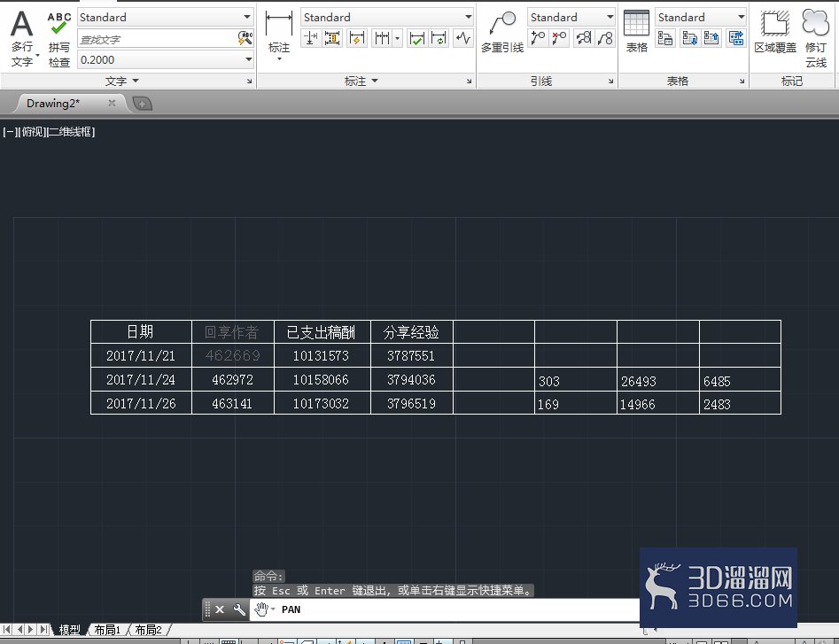The height and width of the screenshot is (644, 839).
Task: Click the upload to source table icon
Action: [711, 38]
